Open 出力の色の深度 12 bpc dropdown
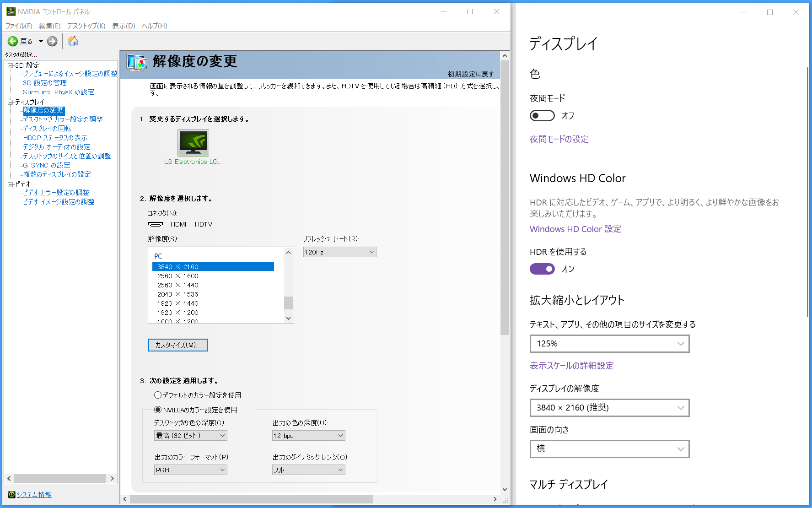This screenshot has width=812, height=508. (309, 436)
